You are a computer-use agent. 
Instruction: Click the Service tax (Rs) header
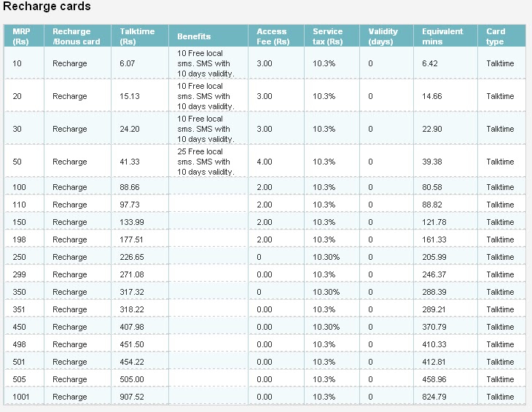click(327, 36)
